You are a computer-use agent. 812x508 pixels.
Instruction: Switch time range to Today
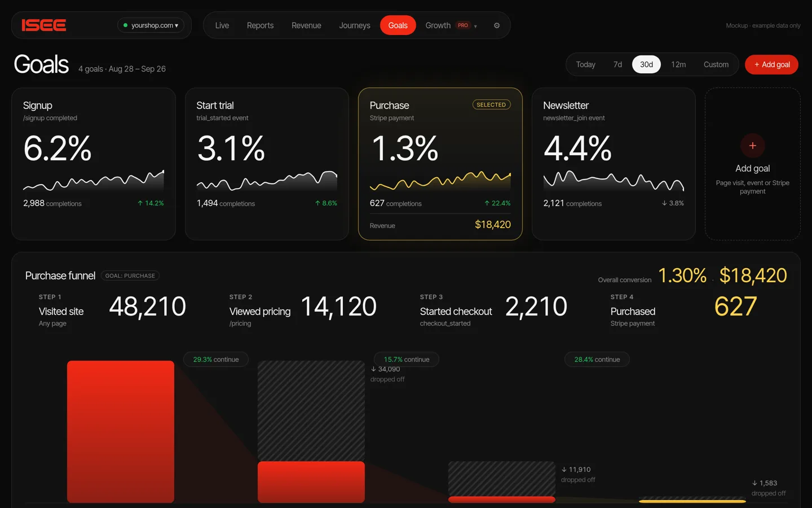[585, 64]
